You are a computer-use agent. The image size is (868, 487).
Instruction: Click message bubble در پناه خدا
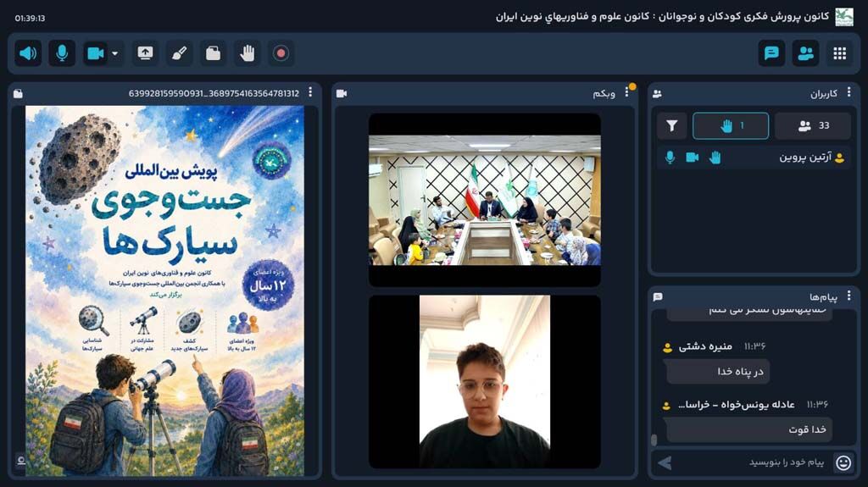point(718,371)
